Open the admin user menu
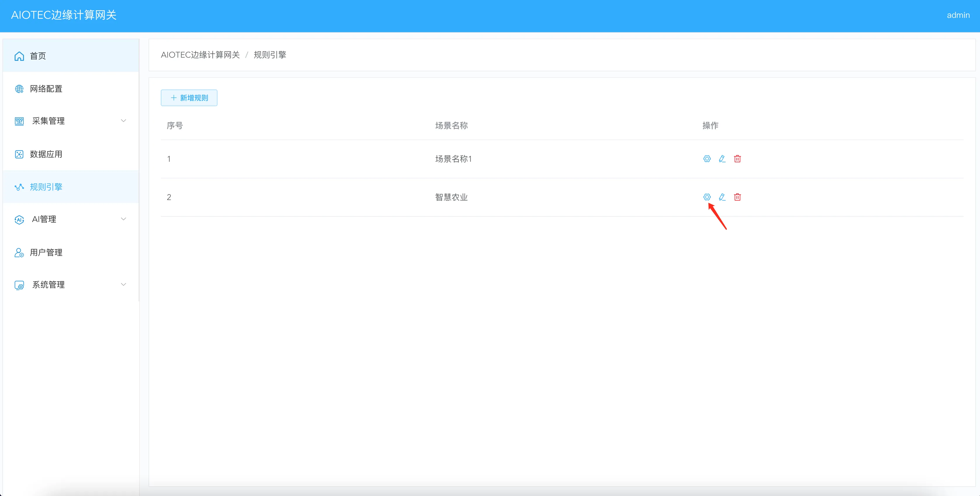The width and height of the screenshot is (980, 496). tap(957, 15)
